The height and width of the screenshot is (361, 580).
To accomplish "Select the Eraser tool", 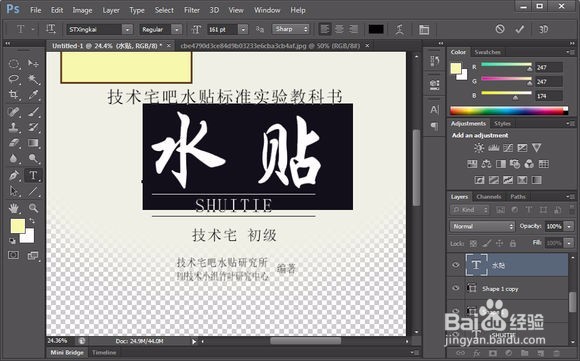I will [x=14, y=143].
